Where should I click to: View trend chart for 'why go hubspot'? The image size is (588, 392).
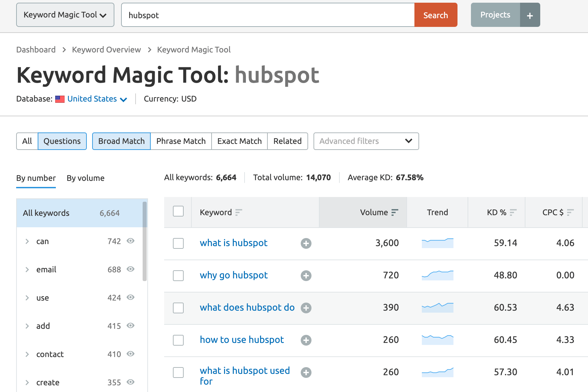(437, 275)
